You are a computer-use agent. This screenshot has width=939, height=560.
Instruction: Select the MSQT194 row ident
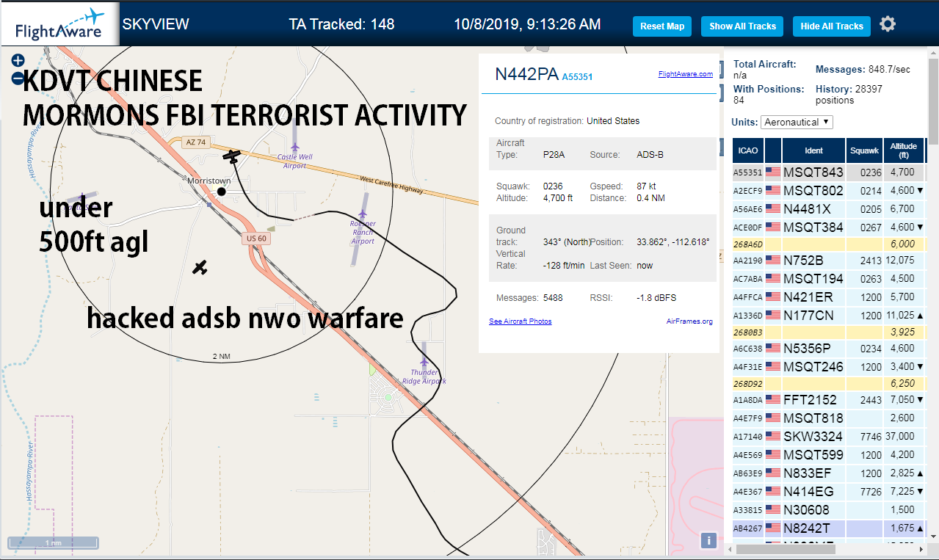point(813,279)
